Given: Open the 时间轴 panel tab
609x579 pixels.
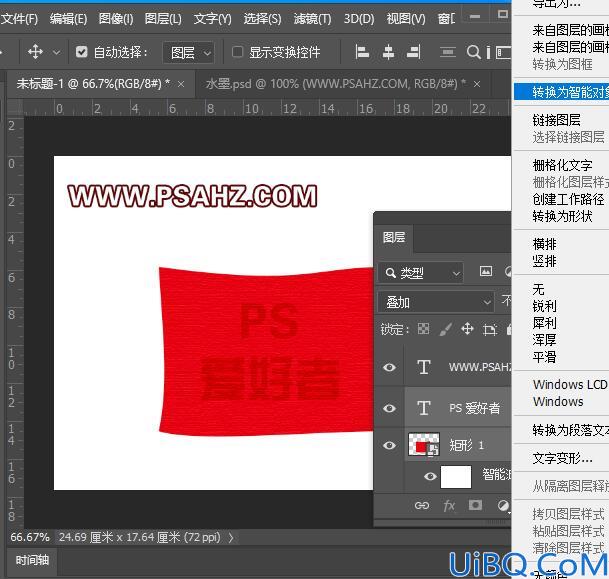Looking at the screenshot, I should pos(32,560).
